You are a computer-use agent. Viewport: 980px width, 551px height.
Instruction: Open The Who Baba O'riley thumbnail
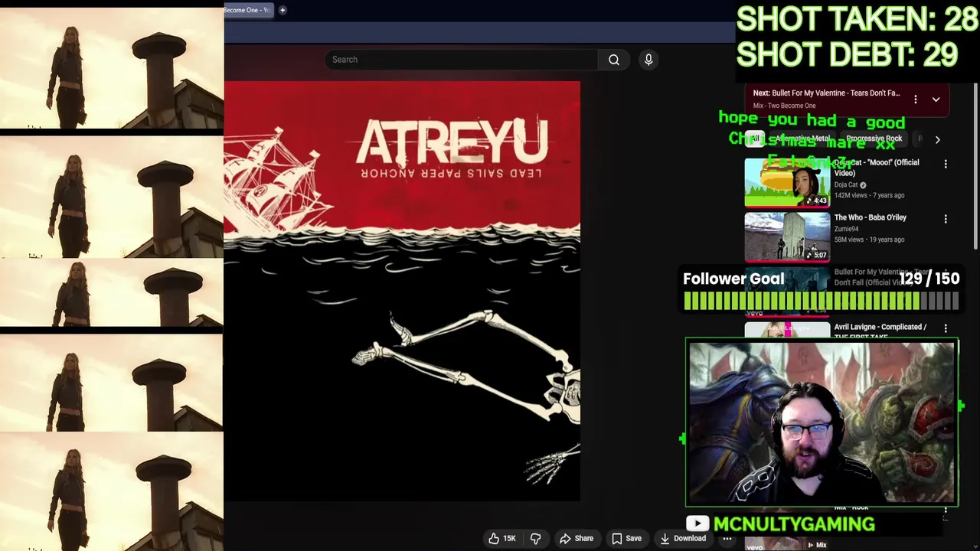(787, 237)
